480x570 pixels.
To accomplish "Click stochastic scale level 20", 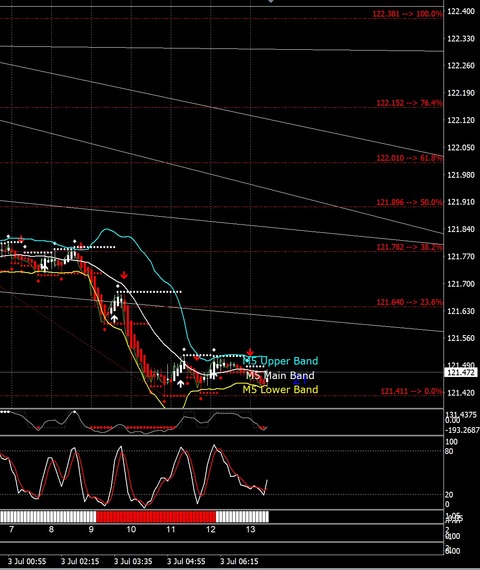I will point(449,495).
